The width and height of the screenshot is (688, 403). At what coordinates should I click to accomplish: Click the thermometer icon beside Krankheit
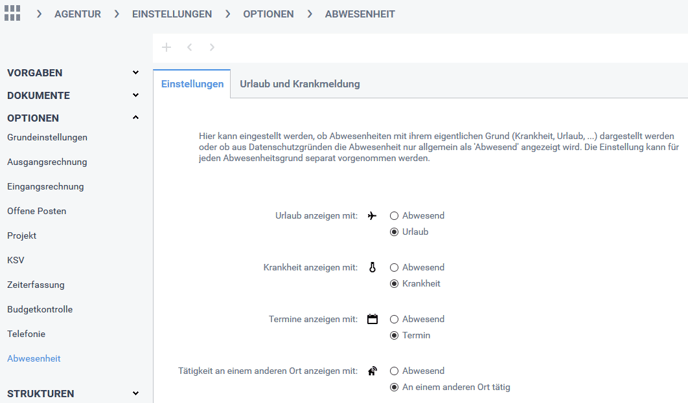coord(372,268)
